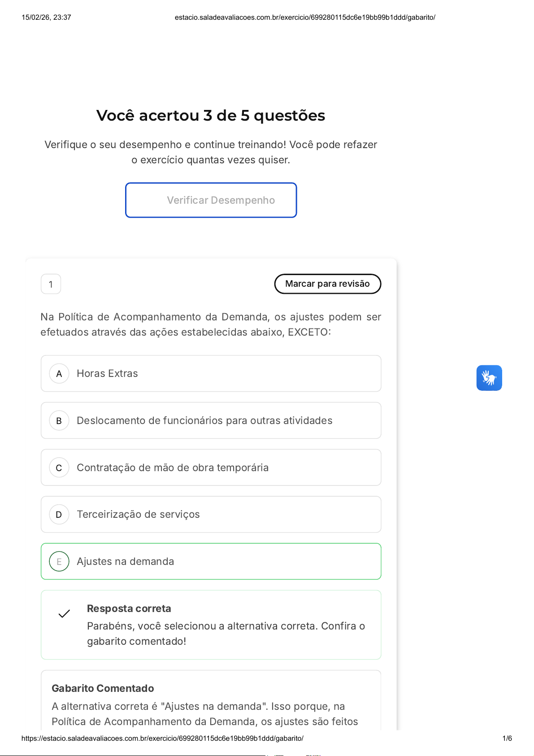Viewport: 534px width, 756px height.
Task: Click the Resposta correta checkmark icon
Action: 64,614
